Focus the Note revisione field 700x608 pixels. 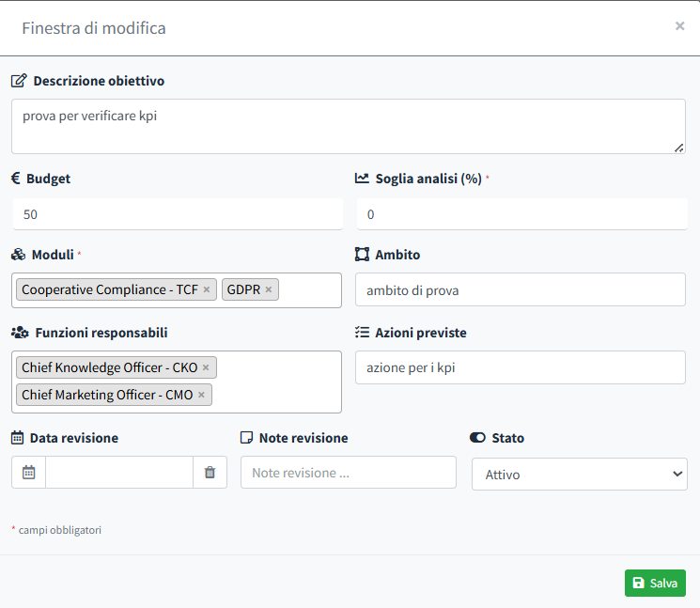point(348,473)
